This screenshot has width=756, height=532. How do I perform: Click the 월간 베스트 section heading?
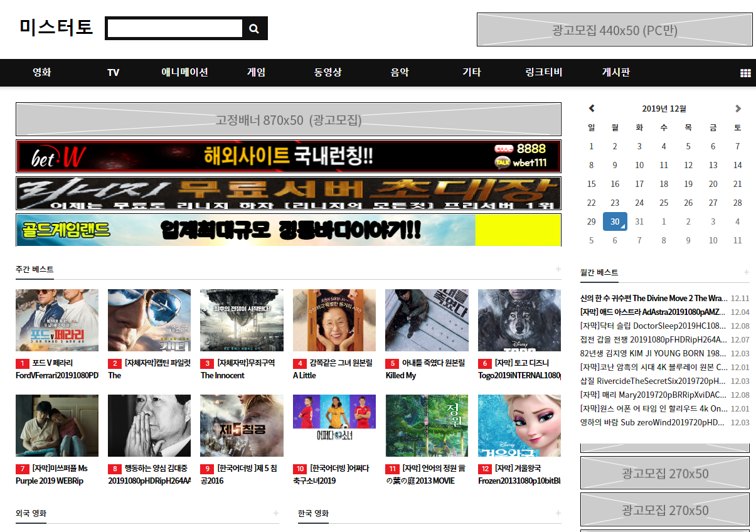[599, 272]
